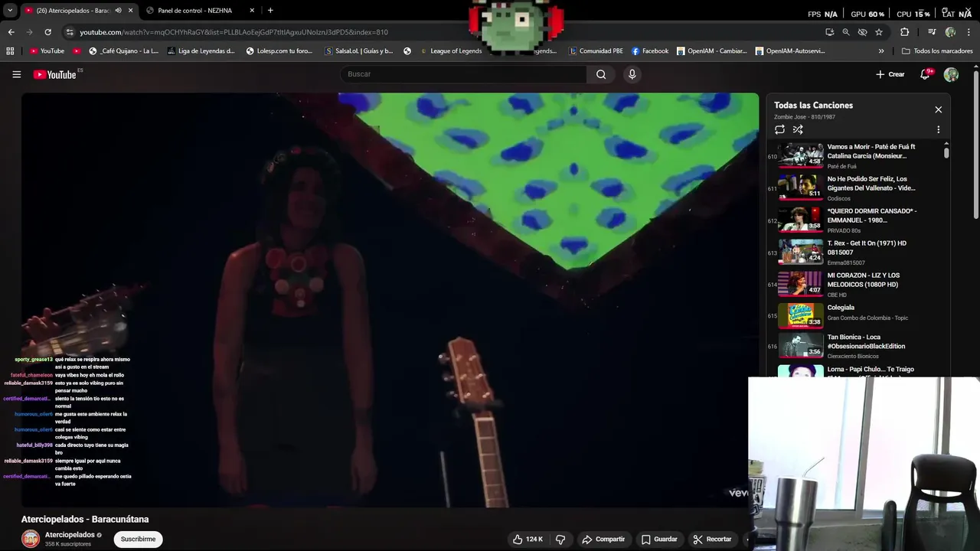
Task: Open a new browser tab
Action: pyautogui.click(x=270, y=11)
